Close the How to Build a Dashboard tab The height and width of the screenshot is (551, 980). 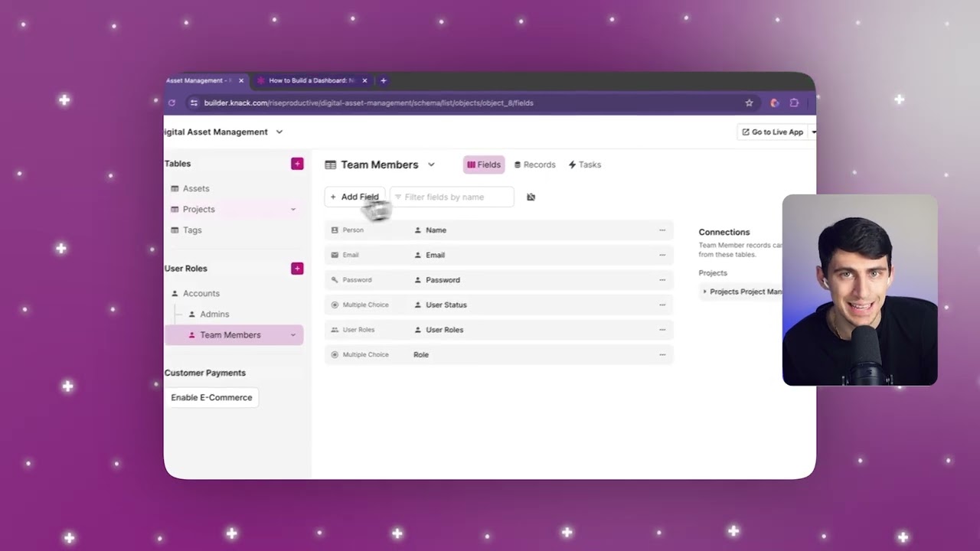pyautogui.click(x=364, y=80)
